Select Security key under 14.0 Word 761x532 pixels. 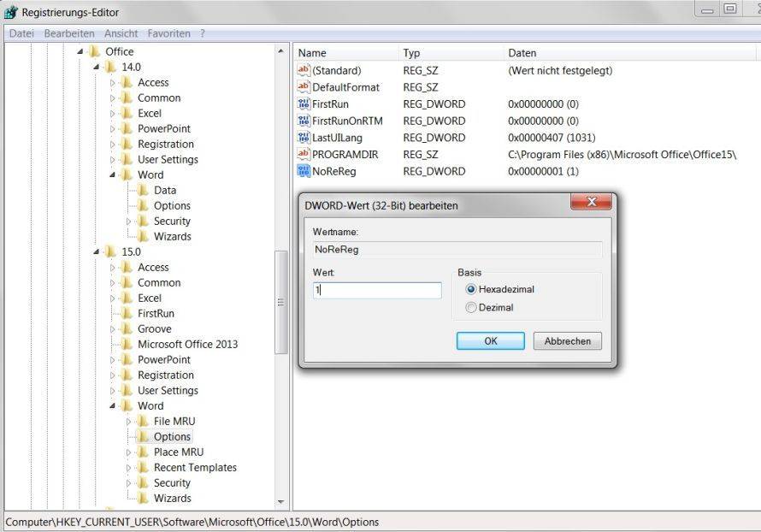click(x=172, y=221)
